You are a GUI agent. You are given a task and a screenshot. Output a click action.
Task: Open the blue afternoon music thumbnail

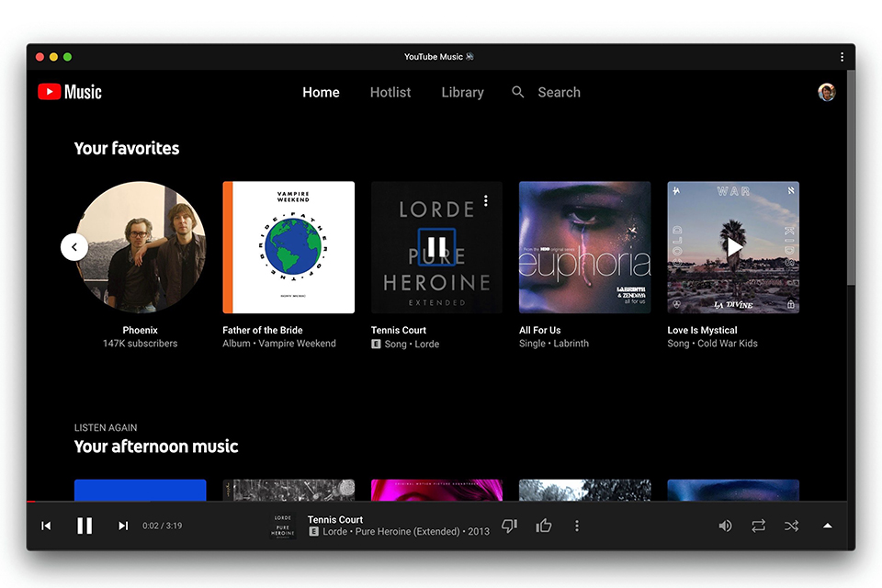tap(140, 490)
